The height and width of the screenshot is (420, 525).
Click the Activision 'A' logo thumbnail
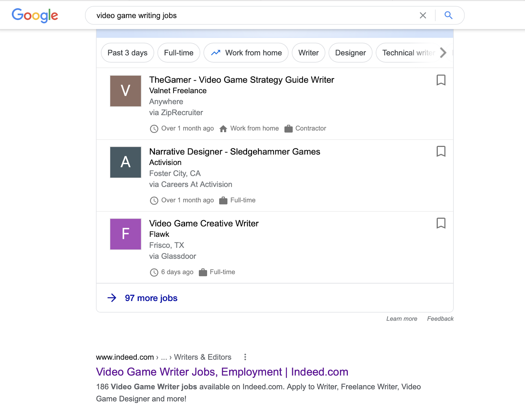click(x=126, y=162)
